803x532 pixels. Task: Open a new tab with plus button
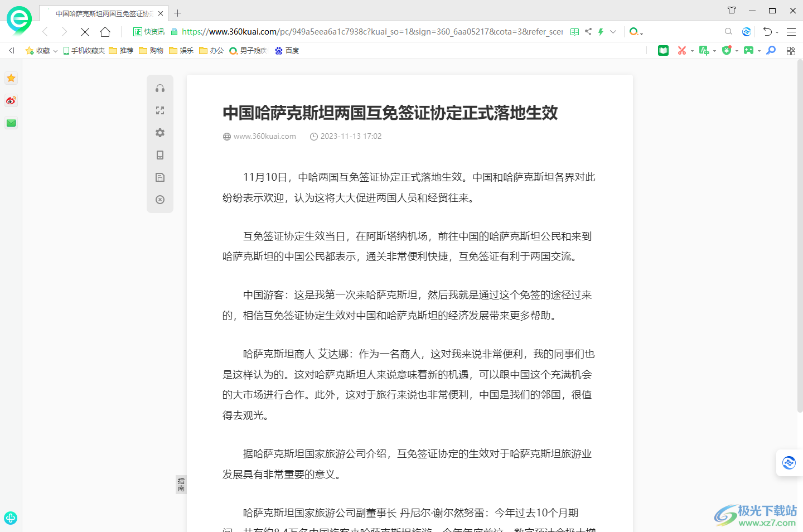click(x=177, y=13)
